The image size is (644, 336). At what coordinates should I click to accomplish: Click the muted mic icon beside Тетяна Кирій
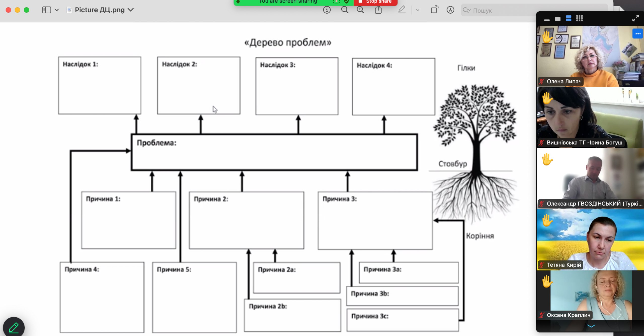click(542, 265)
